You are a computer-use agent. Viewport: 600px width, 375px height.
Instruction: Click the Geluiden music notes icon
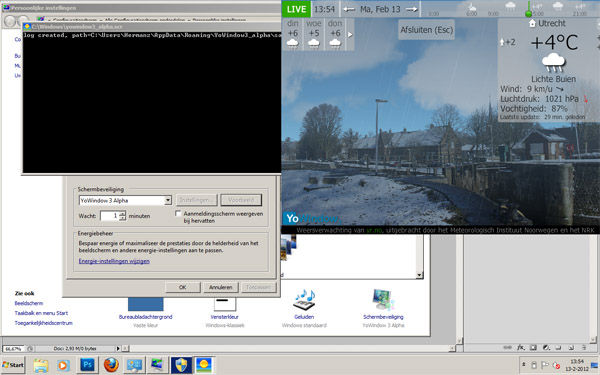[x=304, y=300]
